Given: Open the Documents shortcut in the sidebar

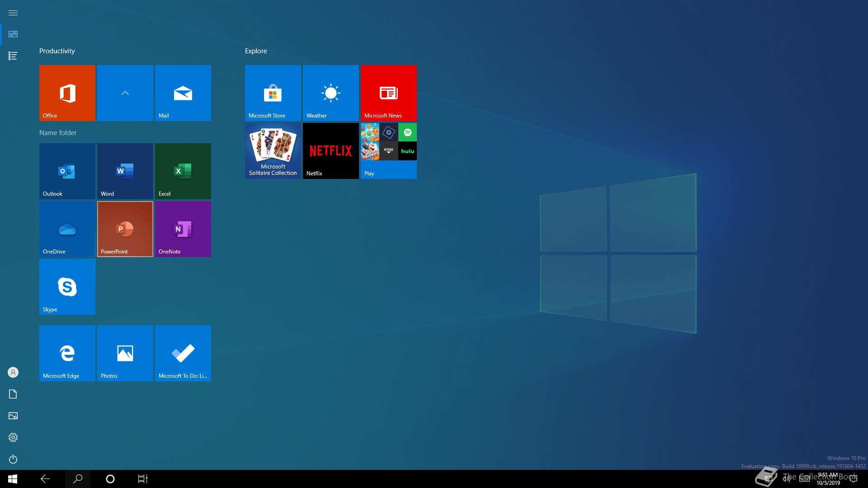Looking at the screenshot, I should [x=13, y=394].
